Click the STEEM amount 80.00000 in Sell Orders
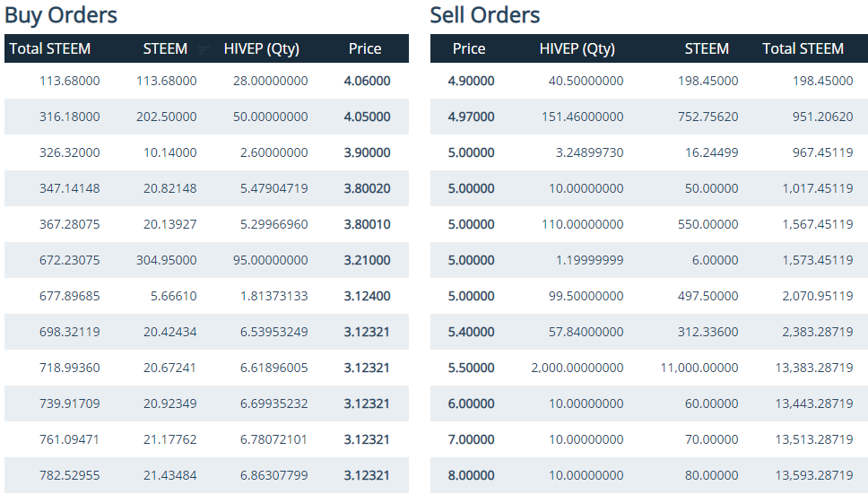The height and width of the screenshot is (503, 868). pyautogui.click(x=711, y=475)
